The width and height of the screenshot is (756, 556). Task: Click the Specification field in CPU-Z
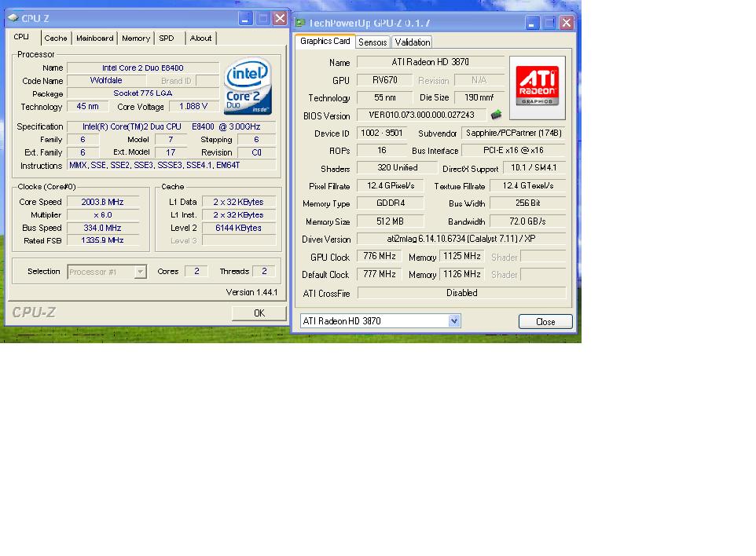[x=171, y=126]
